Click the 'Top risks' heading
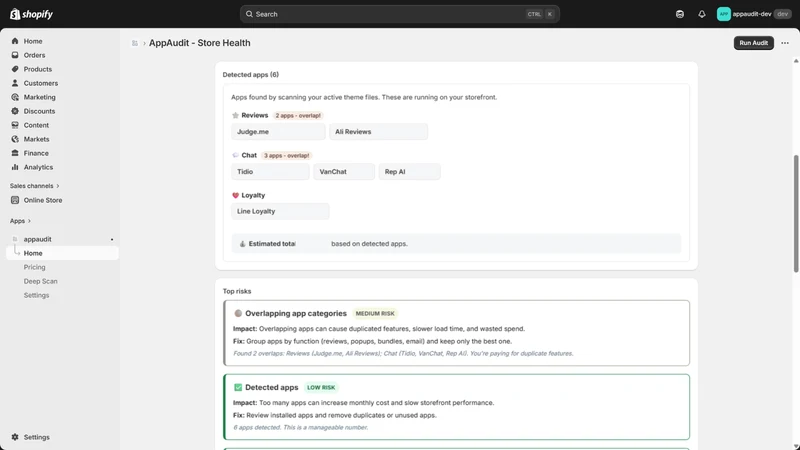 (x=237, y=291)
